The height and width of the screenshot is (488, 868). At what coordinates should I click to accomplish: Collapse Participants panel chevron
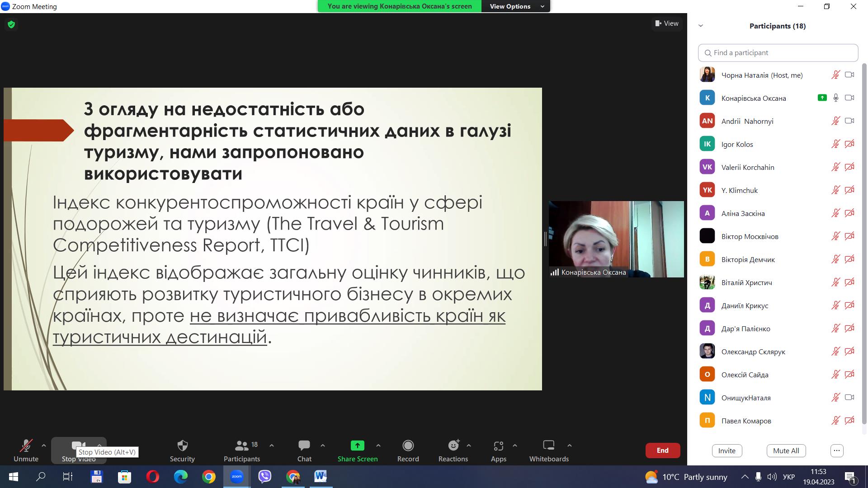701,26
